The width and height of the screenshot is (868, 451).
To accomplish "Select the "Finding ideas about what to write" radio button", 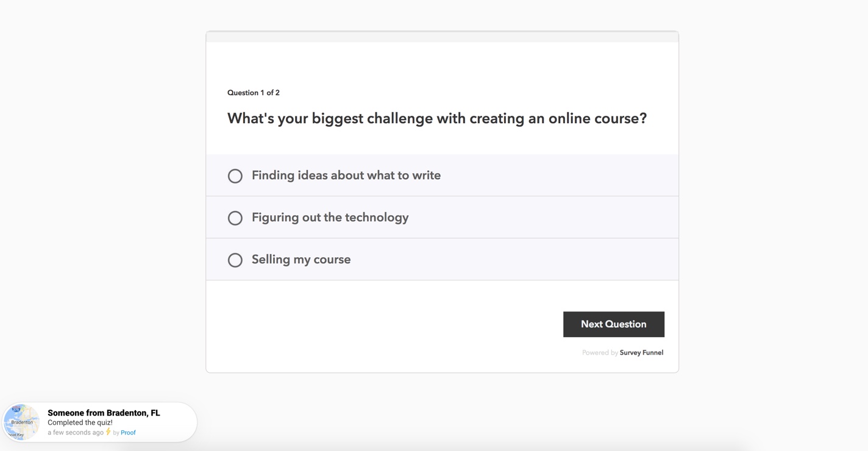I will pyautogui.click(x=235, y=176).
